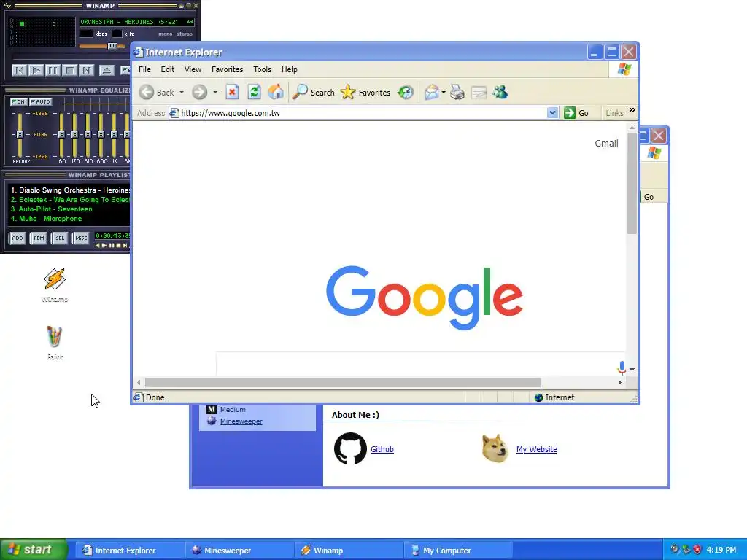Refresh the page with the green arrows icon
This screenshot has height=560, width=747.
(x=254, y=92)
